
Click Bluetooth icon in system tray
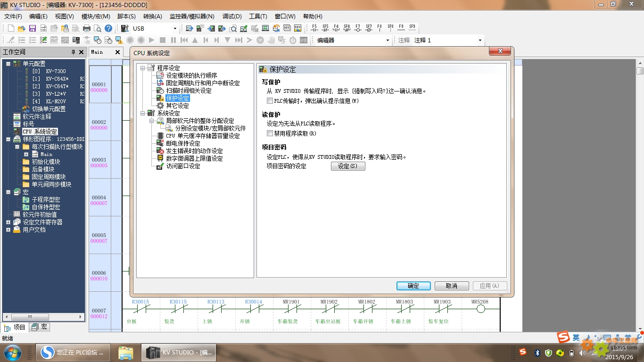coord(537,353)
